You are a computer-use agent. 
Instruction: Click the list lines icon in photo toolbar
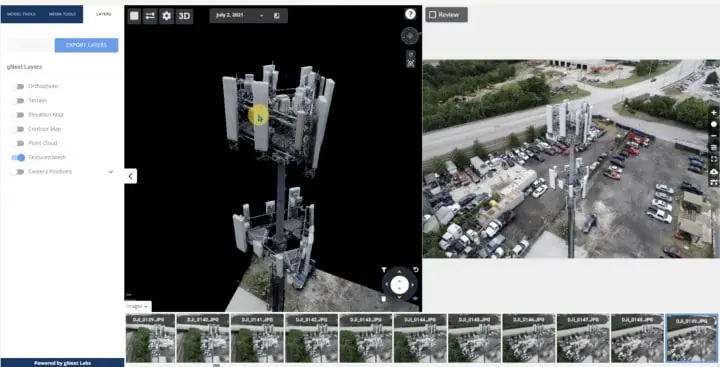point(714,147)
